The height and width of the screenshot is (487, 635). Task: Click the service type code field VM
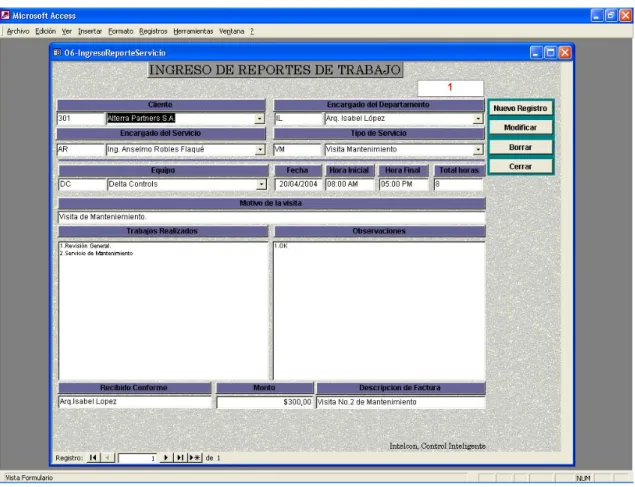[x=298, y=149]
